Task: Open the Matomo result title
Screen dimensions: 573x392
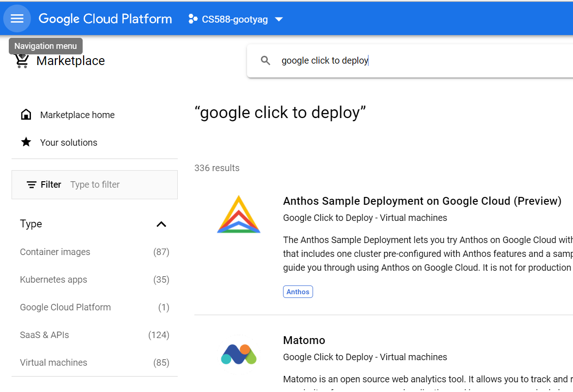Action: [x=304, y=340]
